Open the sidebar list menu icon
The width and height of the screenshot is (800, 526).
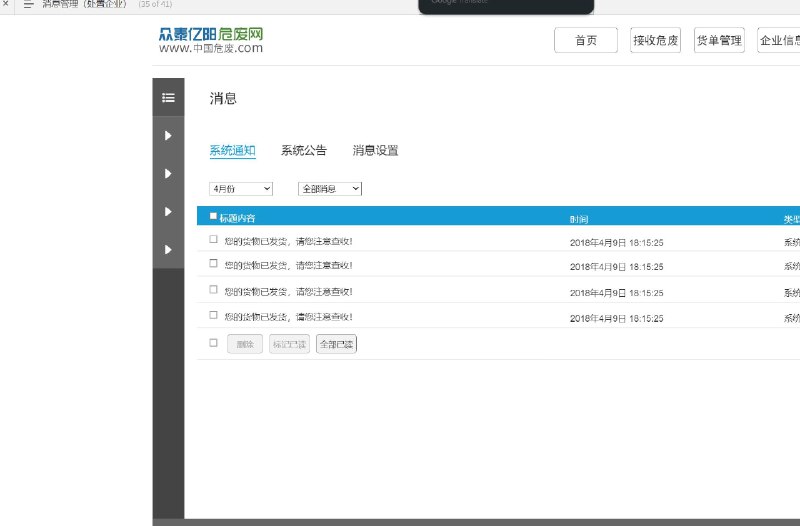pos(168,97)
